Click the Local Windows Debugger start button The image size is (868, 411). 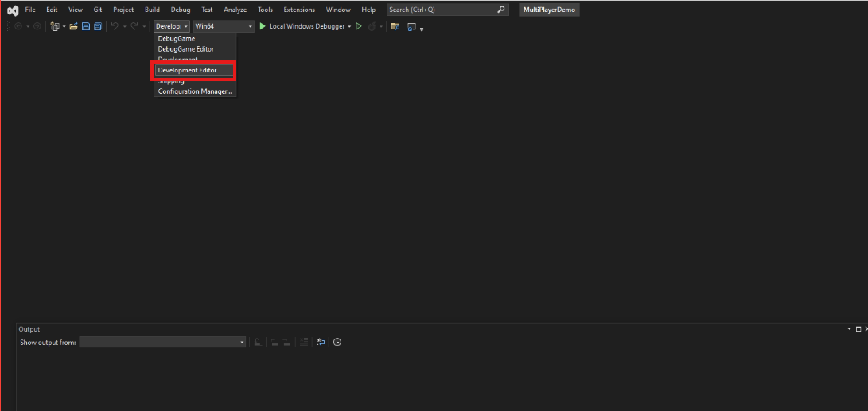301,26
